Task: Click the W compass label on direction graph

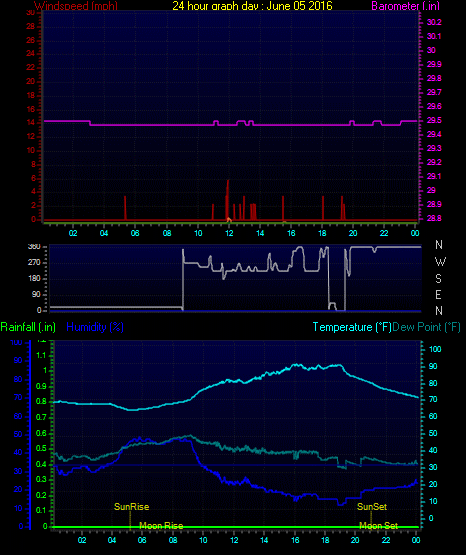Action: pyautogui.click(x=440, y=262)
